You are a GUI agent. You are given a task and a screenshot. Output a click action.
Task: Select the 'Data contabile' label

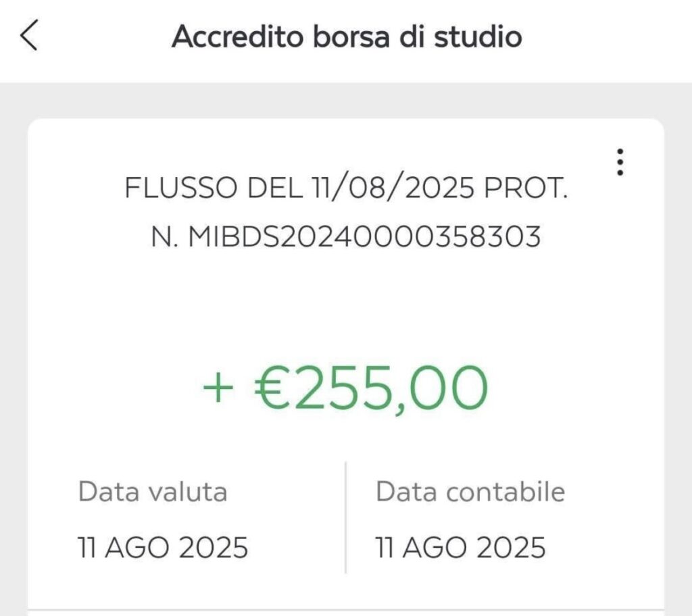click(470, 492)
